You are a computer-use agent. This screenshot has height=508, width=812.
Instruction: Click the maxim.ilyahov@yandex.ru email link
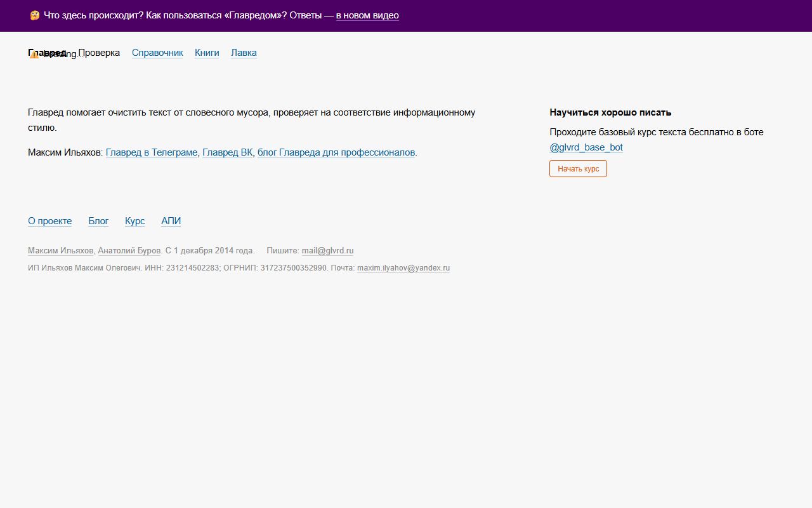tap(403, 268)
